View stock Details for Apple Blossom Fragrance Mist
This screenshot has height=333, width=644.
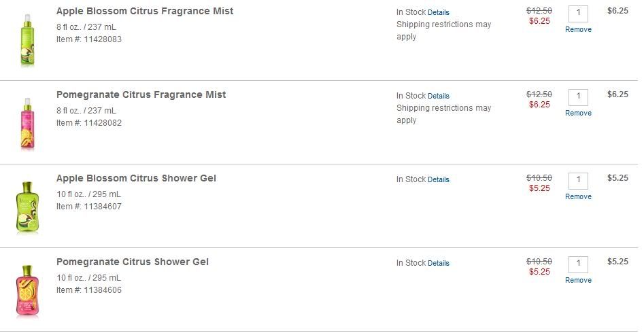(x=438, y=12)
